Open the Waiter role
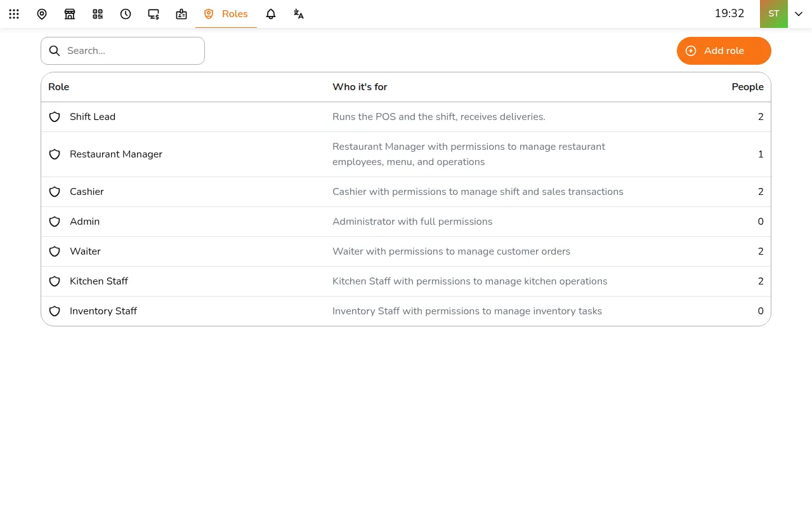The image size is (812, 508). click(x=406, y=251)
